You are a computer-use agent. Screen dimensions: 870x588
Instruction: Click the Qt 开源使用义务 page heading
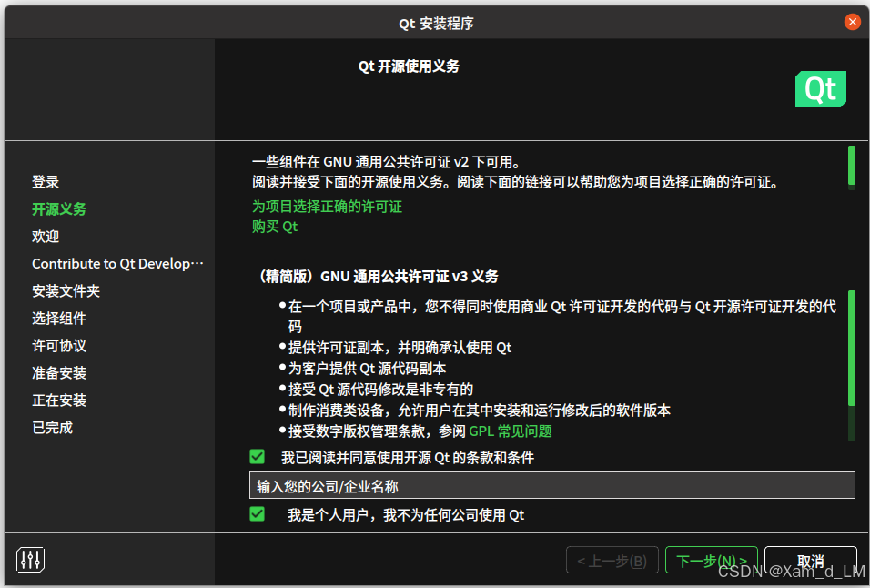[x=409, y=66]
